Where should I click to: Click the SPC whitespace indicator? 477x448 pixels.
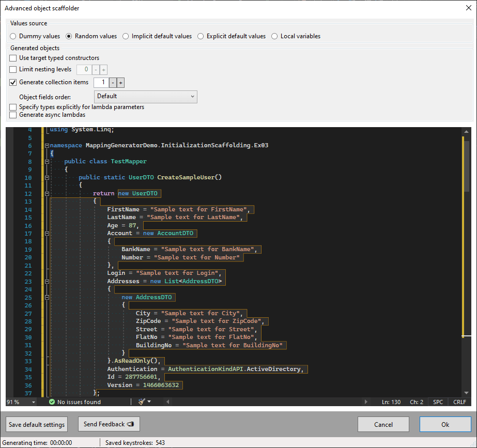point(437,401)
